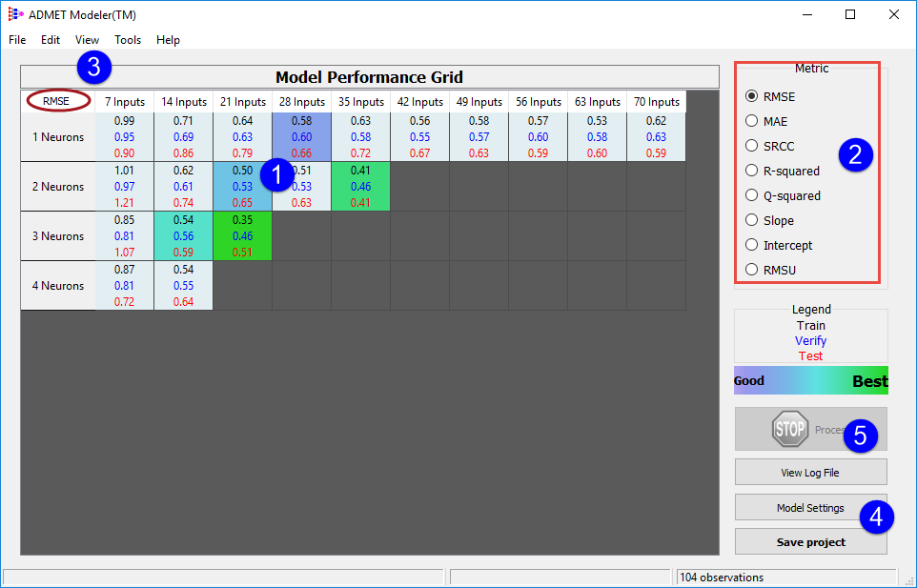Screen dimensions: 917x588
Task: Click the 3 Neurons row header
Action: (58, 236)
